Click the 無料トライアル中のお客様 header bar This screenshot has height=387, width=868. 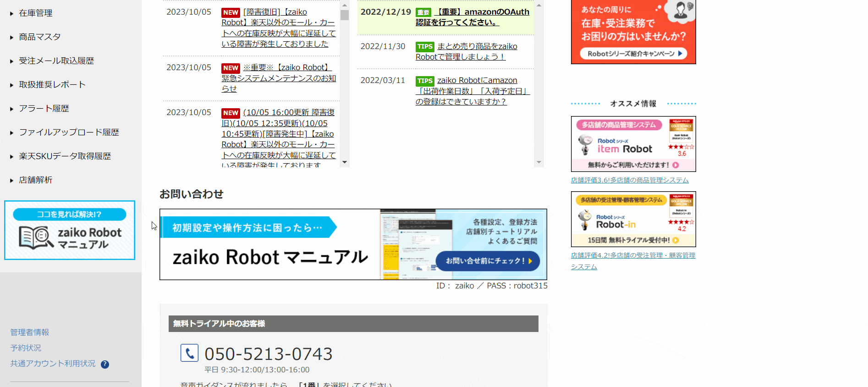(x=353, y=324)
